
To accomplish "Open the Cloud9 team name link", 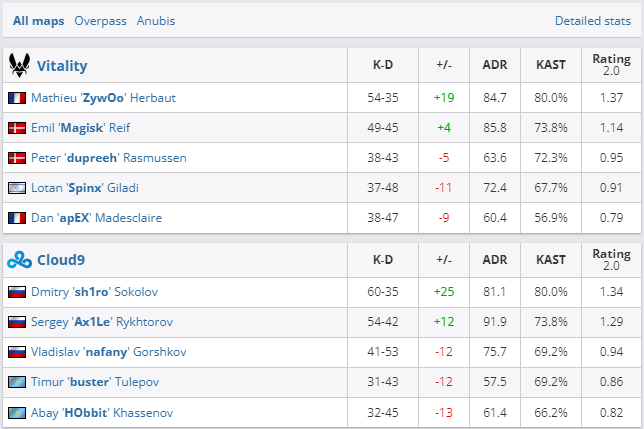I will [x=62, y=260].
